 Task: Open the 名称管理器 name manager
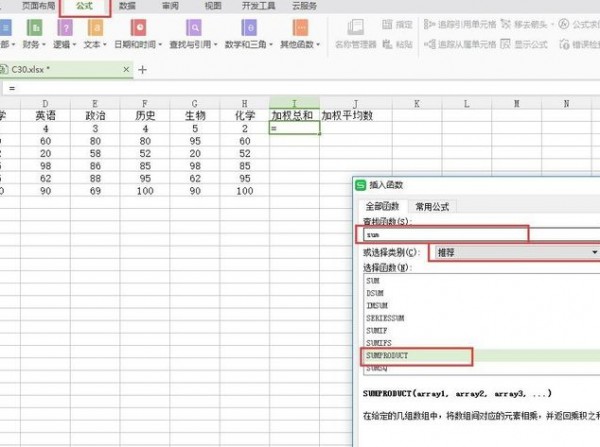(x=356, y=34)
